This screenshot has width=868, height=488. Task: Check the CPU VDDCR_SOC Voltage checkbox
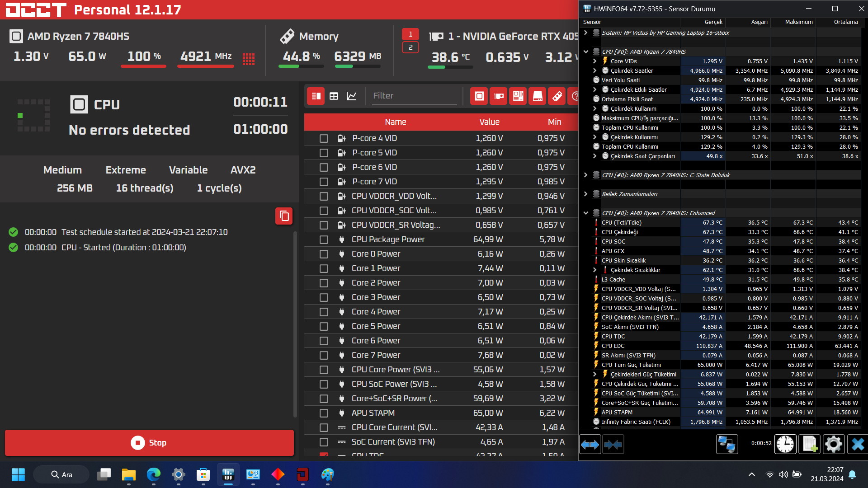tap(324, 211)
